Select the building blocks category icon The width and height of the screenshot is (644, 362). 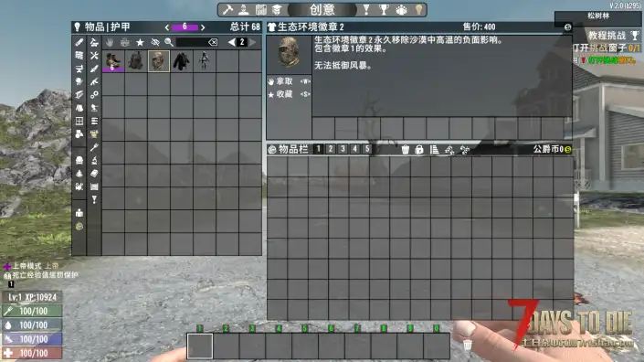(79, 55)
